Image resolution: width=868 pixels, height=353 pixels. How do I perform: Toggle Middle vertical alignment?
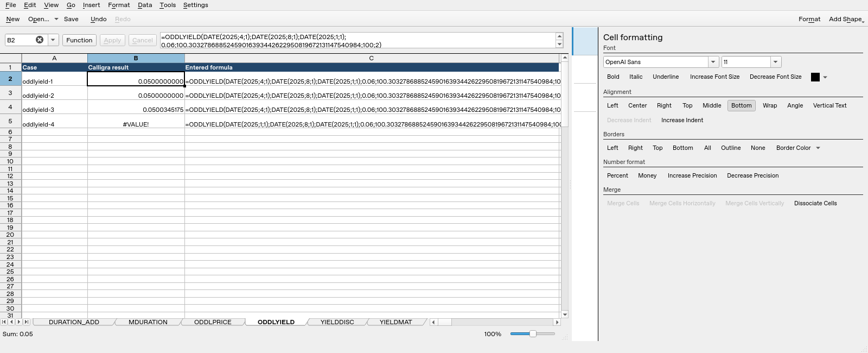(712, 105)
